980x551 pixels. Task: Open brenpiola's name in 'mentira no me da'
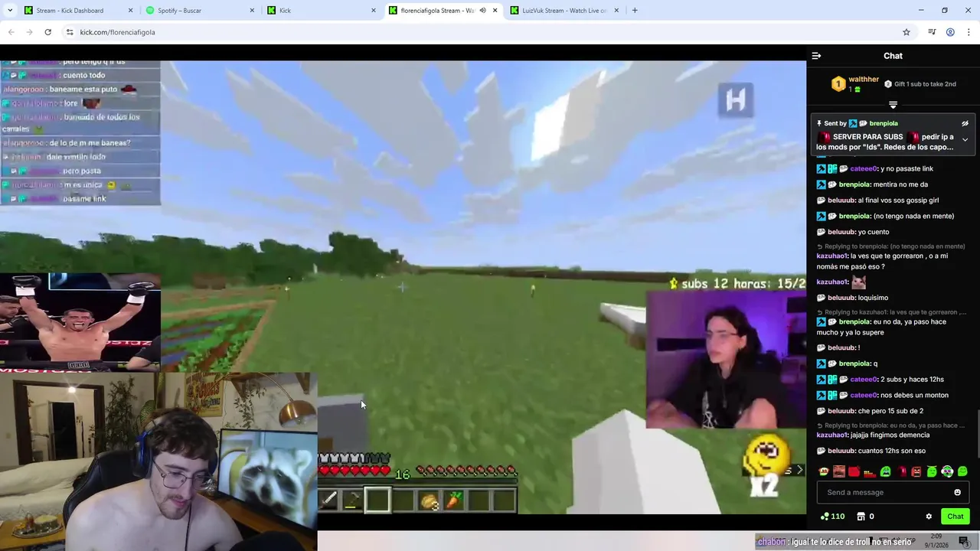[x=854, y=184]
